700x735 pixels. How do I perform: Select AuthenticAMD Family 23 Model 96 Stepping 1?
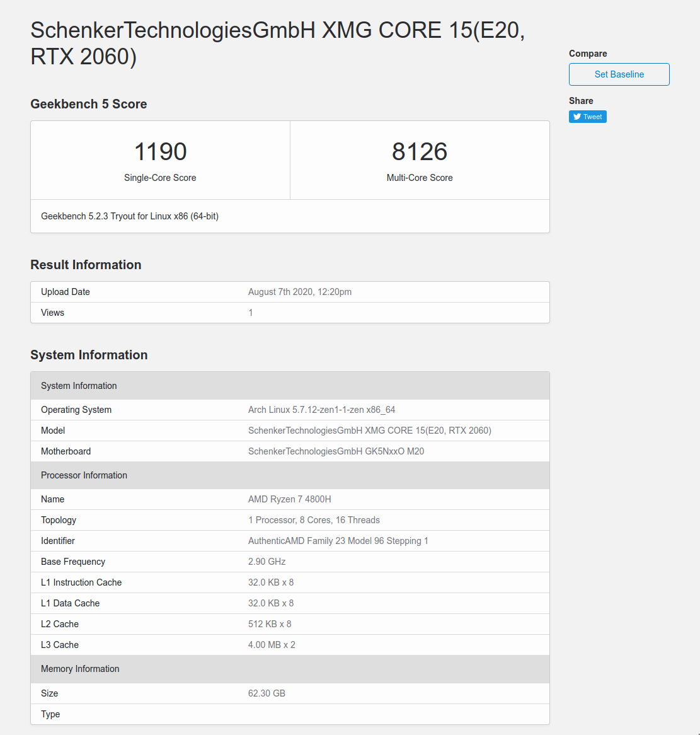pos(338,541)
